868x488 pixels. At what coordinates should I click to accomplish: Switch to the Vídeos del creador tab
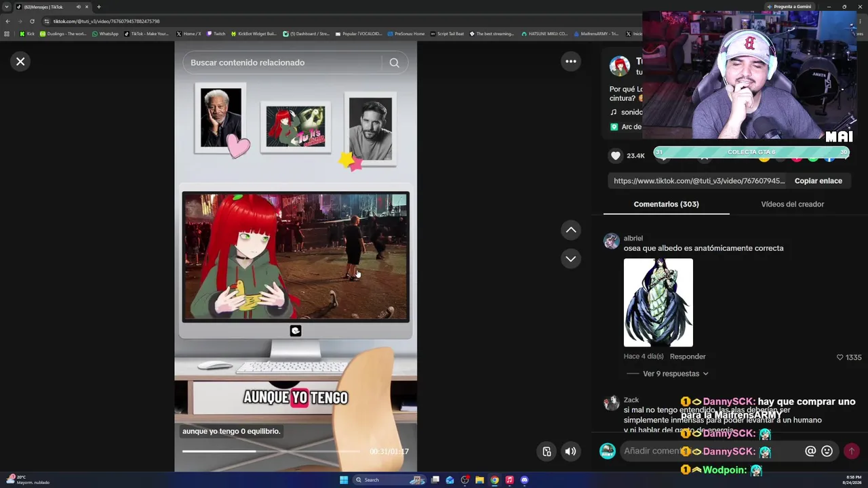792,204
